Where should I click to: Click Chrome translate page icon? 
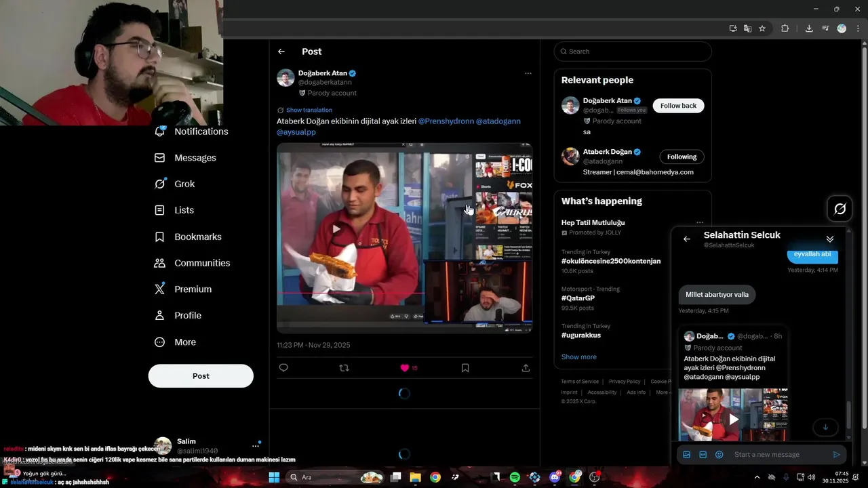(747, 28)
